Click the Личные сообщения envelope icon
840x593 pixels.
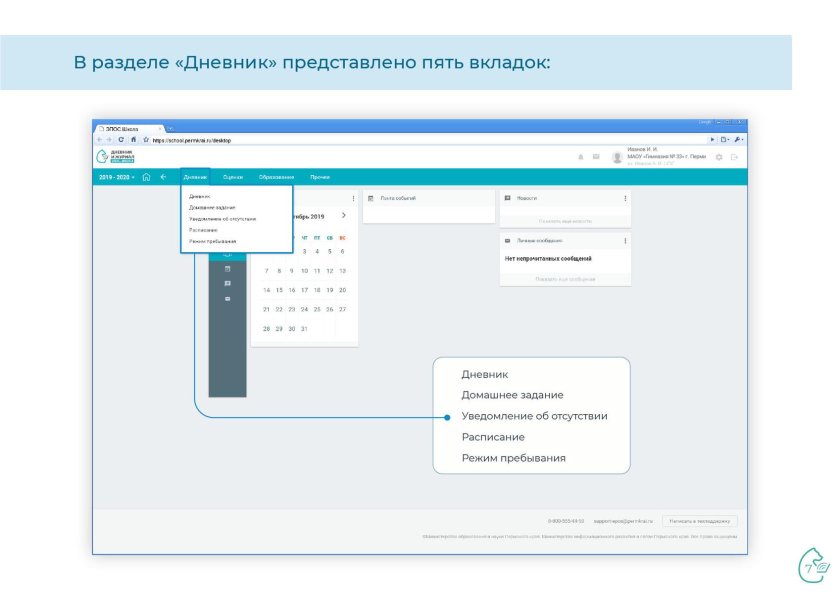[x=506, y=240]
